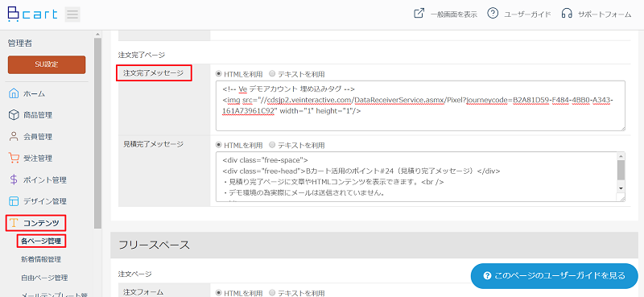This screenshot has height=297, width=644.
Task: Click the 管理者 label in sidebar
Action: pos(19,43)
